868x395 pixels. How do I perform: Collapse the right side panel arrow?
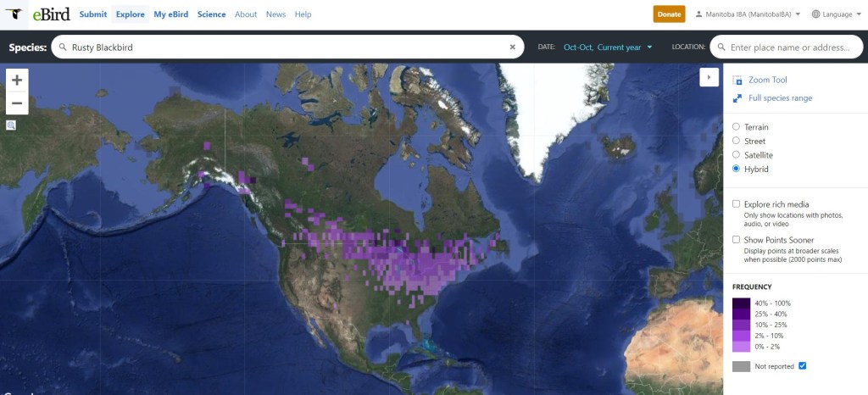point(709,77)
